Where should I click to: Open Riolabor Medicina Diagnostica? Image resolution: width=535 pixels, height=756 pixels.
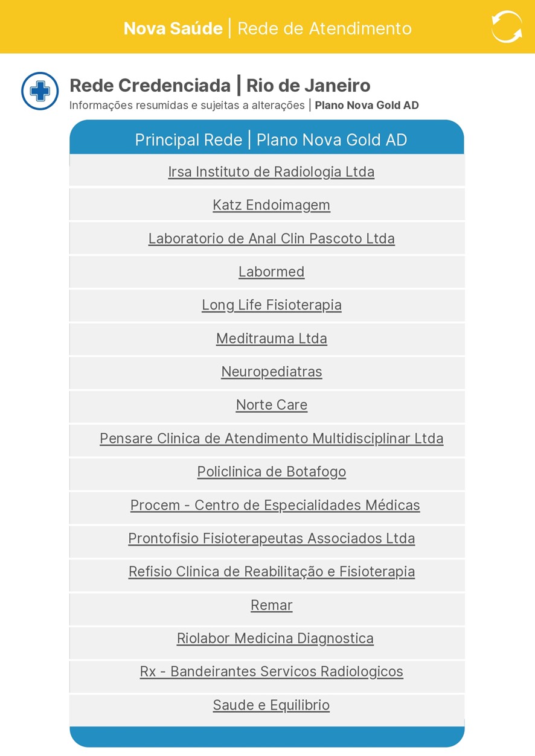click(275, 638)
